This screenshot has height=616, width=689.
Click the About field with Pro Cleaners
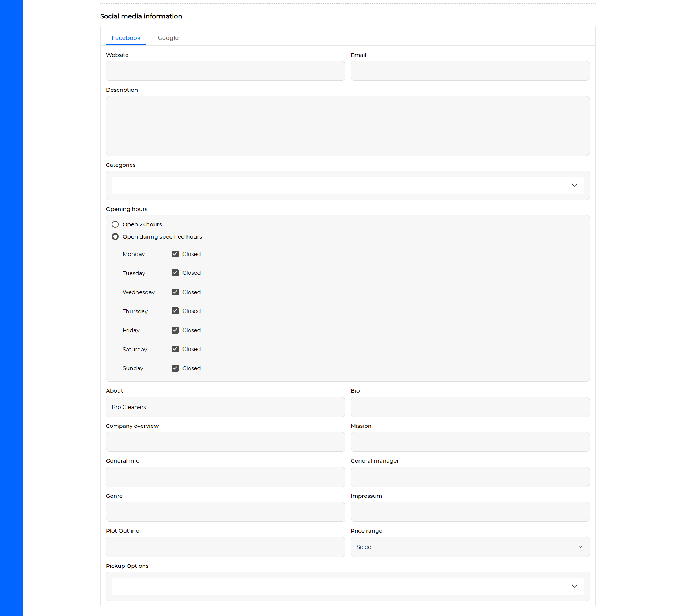(x=225, y=407)
